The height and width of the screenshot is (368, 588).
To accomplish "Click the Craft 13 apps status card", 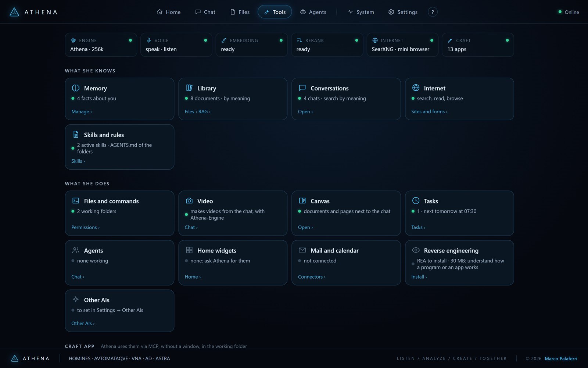I will [478, 45].
